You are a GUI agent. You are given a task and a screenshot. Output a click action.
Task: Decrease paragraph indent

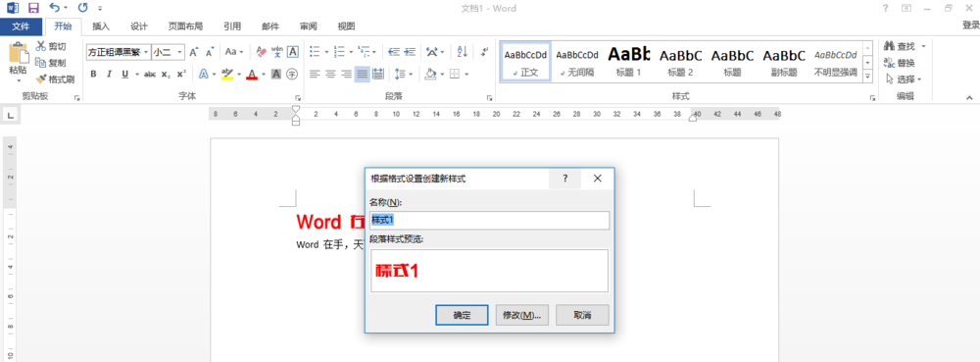click(x=394, y=52)
